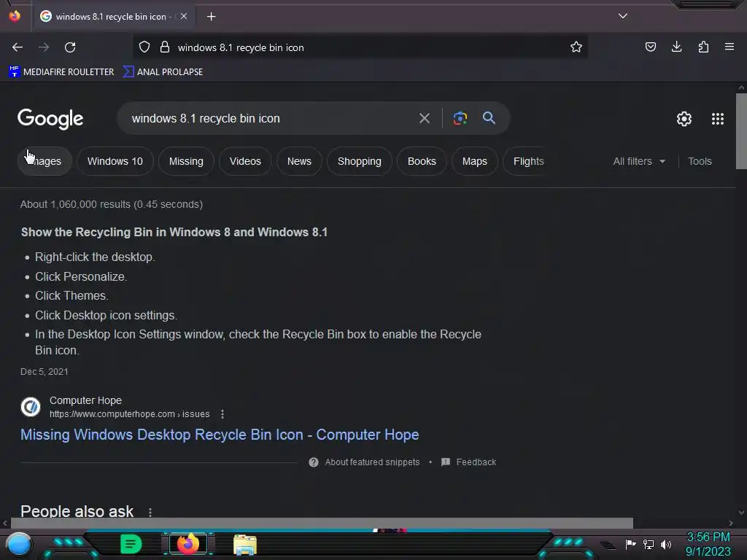Viewport: 747px width, 560px height.
Task: Open the Google apps grid
Action: click(718, 119)
